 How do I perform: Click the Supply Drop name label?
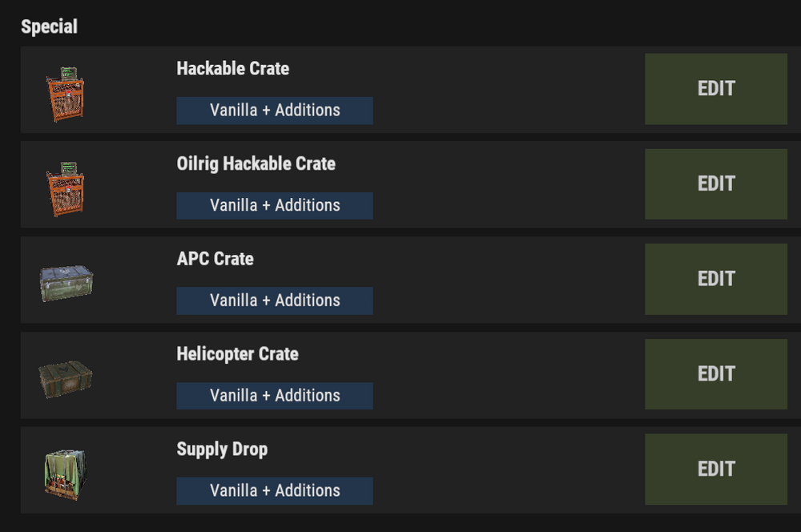tap(222, 449)
